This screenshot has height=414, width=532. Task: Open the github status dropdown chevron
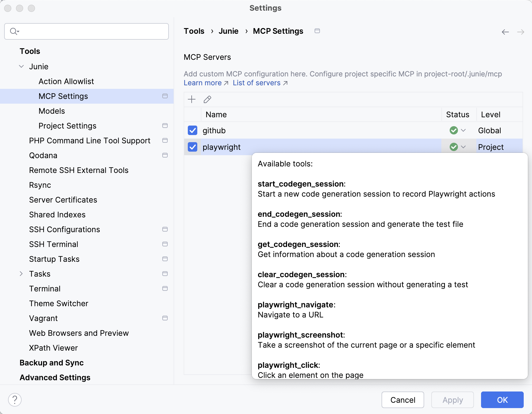point(464,131)
